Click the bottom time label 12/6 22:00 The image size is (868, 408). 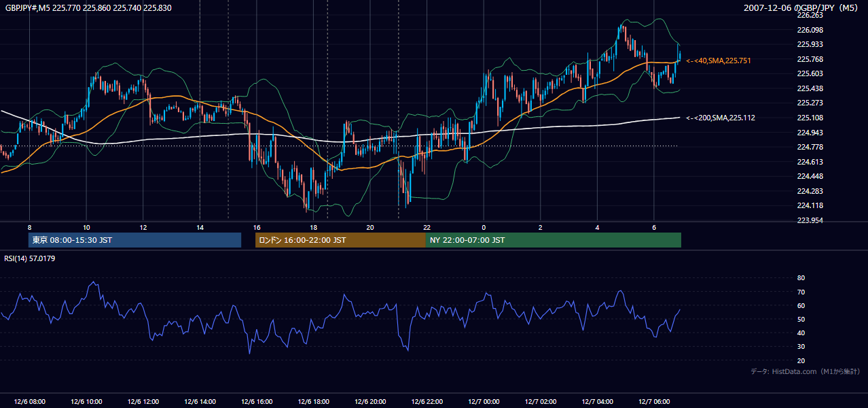tap(427, 402)
